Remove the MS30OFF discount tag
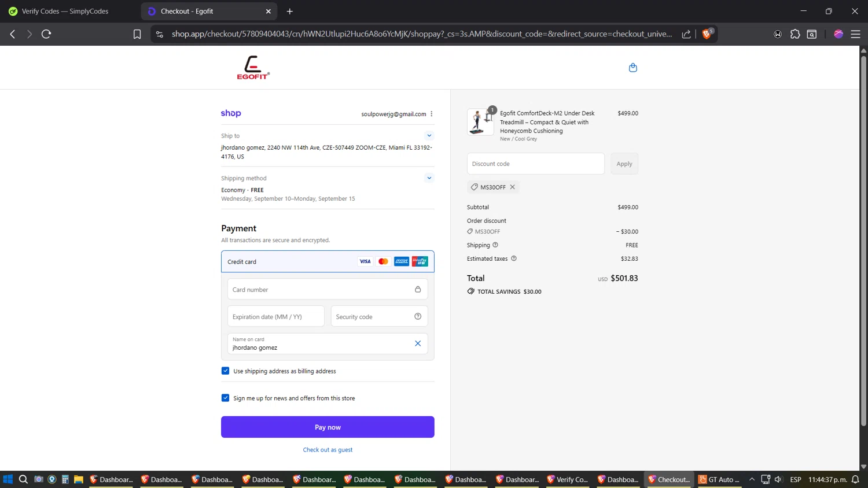Viewport: 868px width, 488px height. pos(512,187)
